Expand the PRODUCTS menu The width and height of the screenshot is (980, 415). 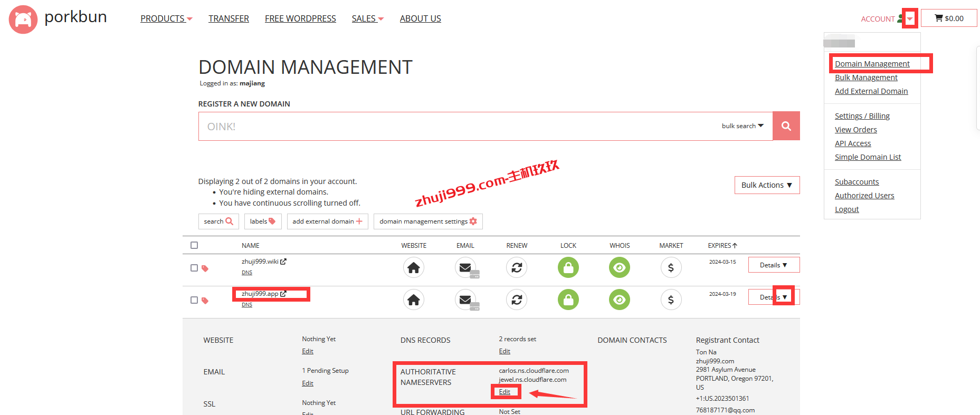tap(166, 18)
